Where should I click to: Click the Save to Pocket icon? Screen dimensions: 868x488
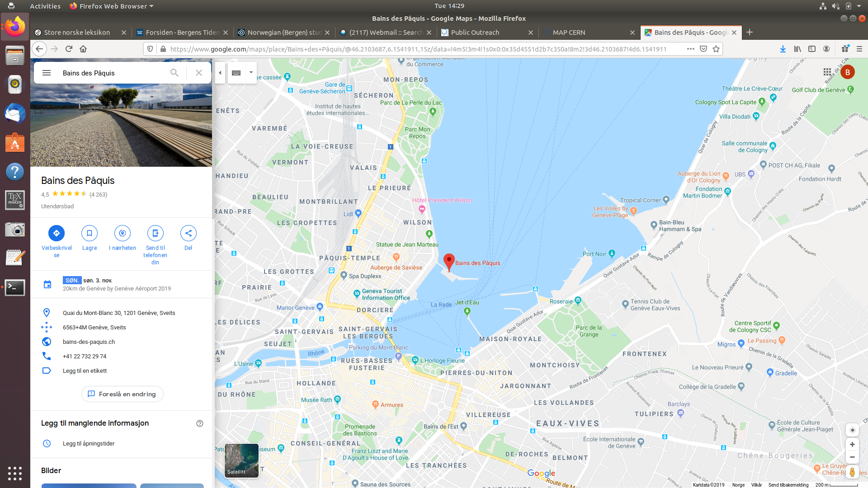tap(703, 49)
